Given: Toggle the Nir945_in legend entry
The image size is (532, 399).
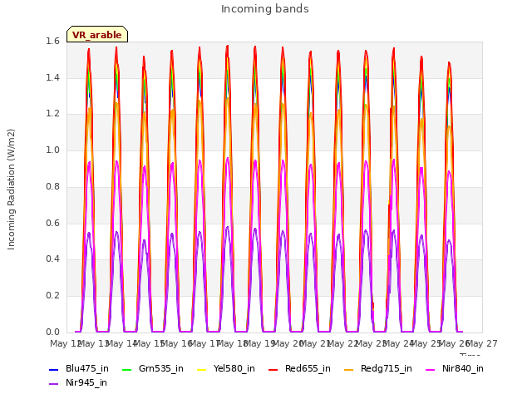Looking at the screenshot, I should pos(78,383).
